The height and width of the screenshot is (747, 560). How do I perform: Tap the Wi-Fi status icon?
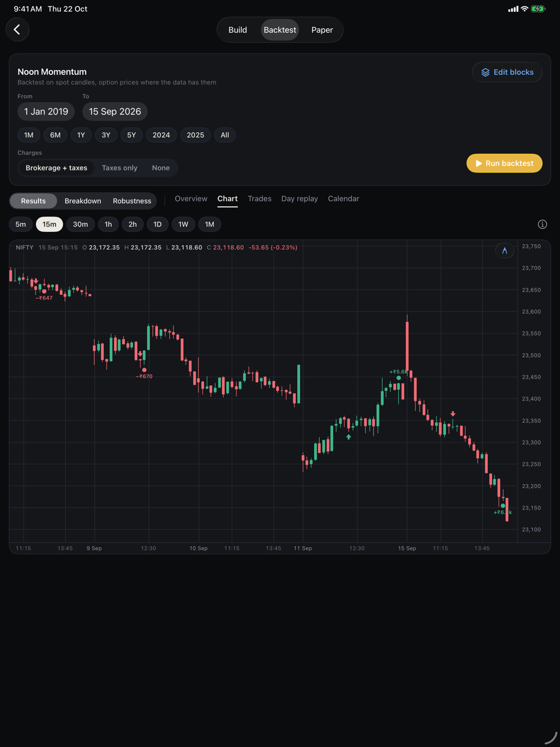[524, 9]
